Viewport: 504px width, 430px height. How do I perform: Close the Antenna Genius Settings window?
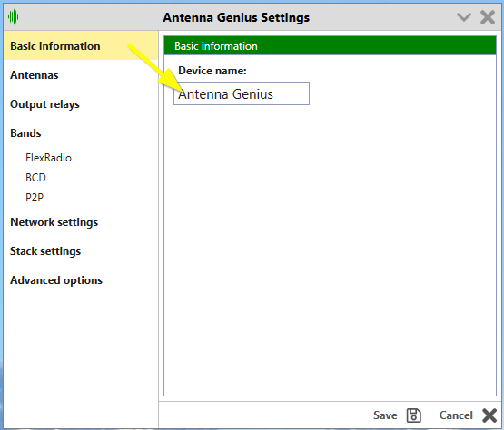[x=488, y=17]
